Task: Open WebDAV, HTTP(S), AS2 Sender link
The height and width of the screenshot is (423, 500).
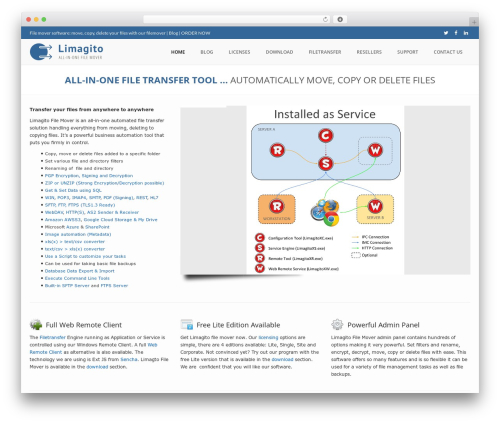Action: click(92, 212)
